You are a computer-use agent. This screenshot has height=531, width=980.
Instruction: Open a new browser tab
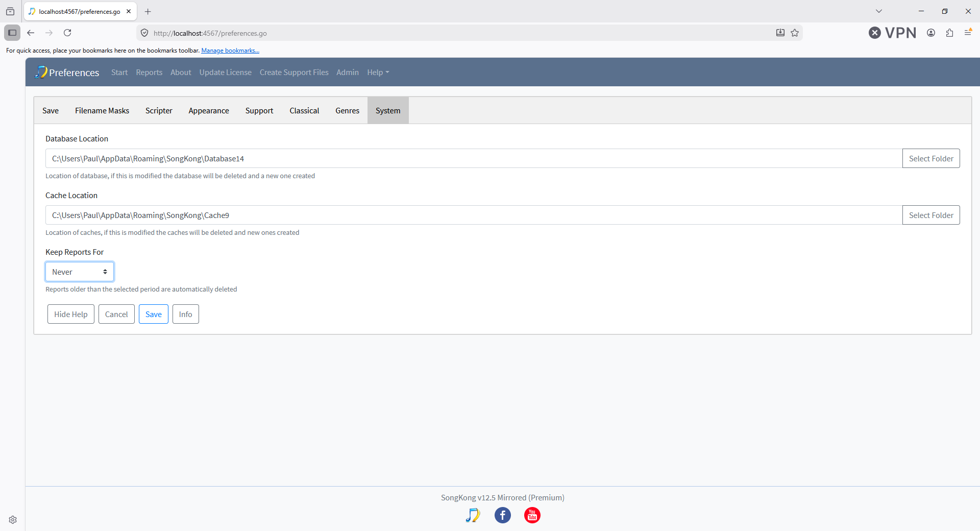pyautogui.click(x=148, y=11)
